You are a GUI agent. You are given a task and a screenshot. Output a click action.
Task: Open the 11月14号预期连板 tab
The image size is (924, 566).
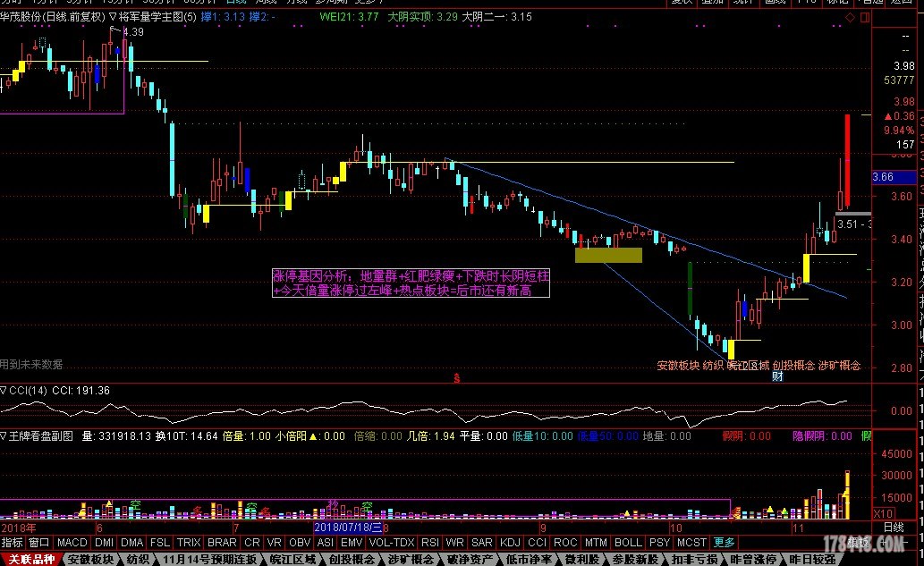[210, 559]
